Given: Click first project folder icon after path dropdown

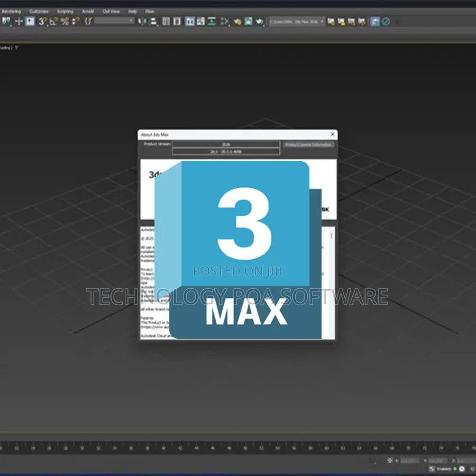Looking at the screenshot, I should point(331,22).
